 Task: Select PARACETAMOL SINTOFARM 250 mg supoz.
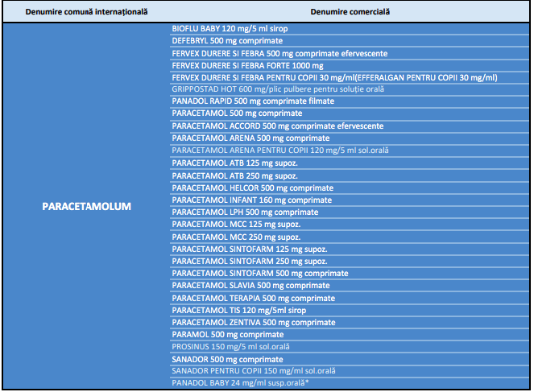(350, 262)
